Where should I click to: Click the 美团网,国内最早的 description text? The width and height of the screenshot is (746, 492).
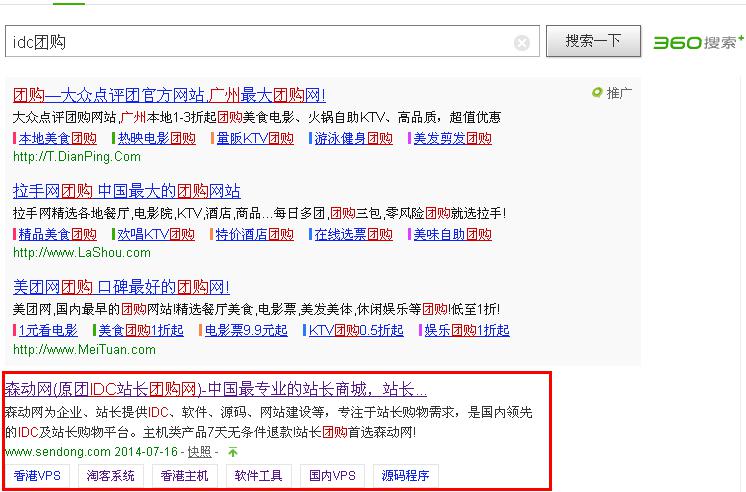pyautogui.click(x=256, y=309)
